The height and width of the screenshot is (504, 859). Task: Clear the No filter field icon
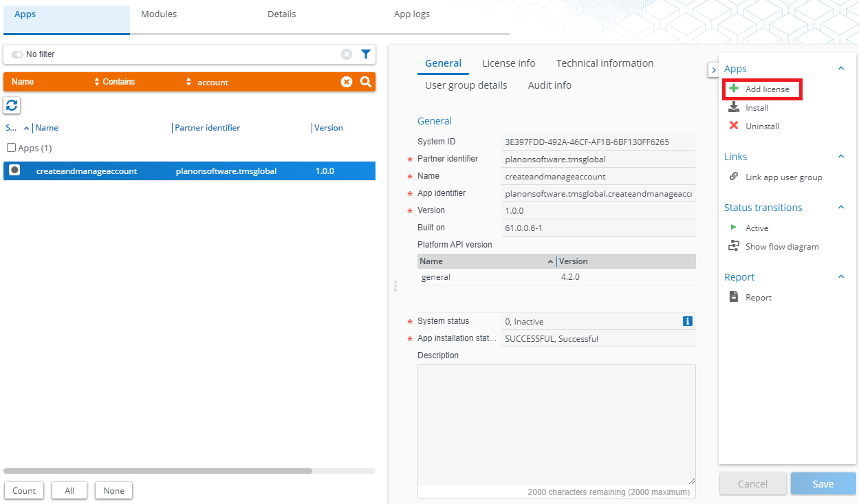coord(347,54)
